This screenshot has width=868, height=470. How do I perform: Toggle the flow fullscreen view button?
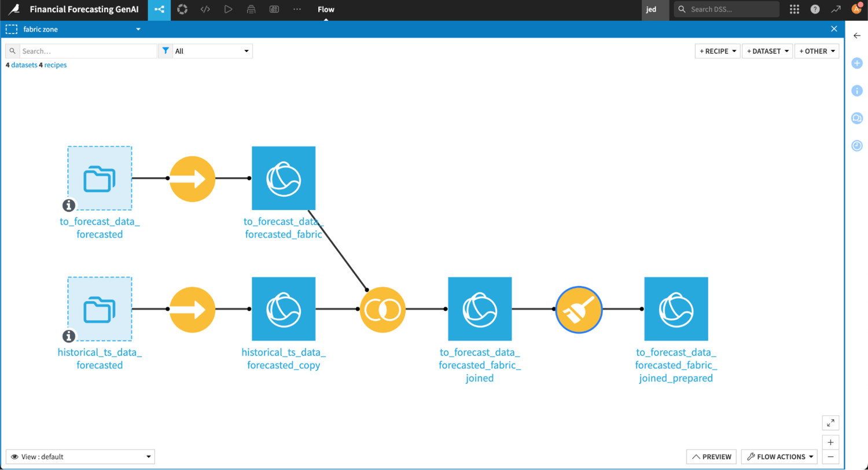point(830,423)
